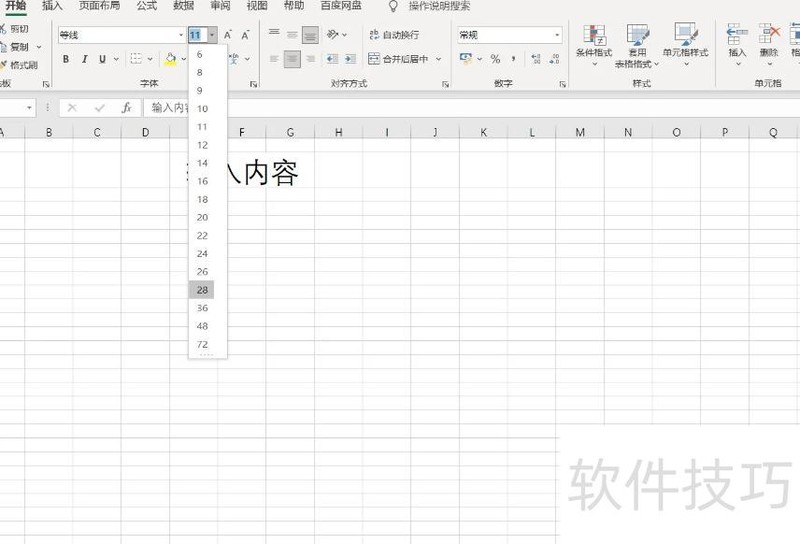
Task: Expand 复制 copy options arrow
Action: point(39,47)
